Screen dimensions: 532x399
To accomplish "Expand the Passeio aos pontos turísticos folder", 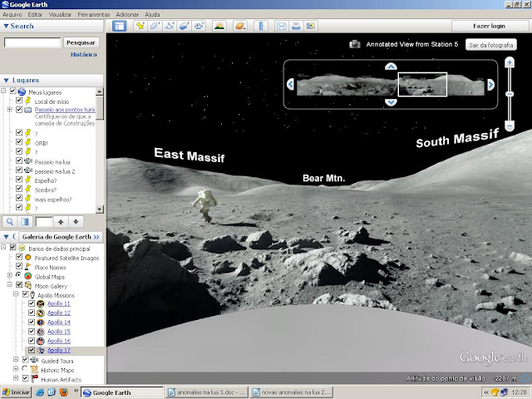I will tap(10, 110).
